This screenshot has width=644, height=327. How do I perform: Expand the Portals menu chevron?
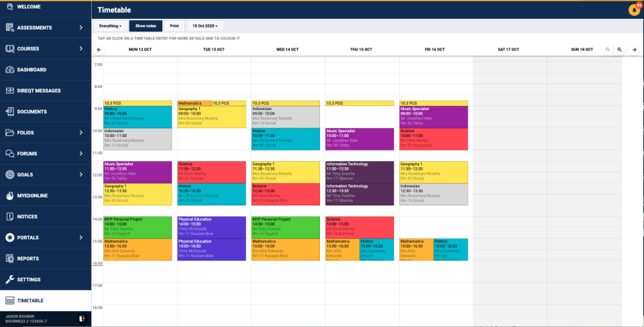[x=81, y=237]
